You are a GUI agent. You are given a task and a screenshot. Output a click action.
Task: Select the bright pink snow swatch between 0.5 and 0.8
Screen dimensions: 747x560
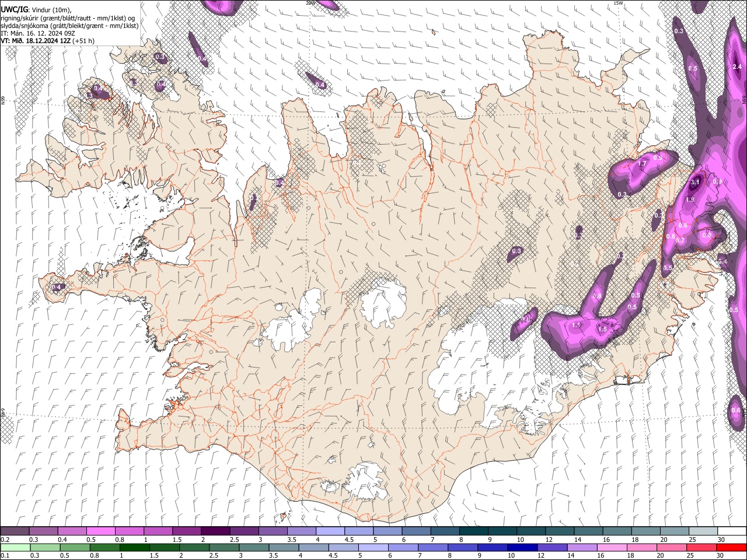(101, 531)
